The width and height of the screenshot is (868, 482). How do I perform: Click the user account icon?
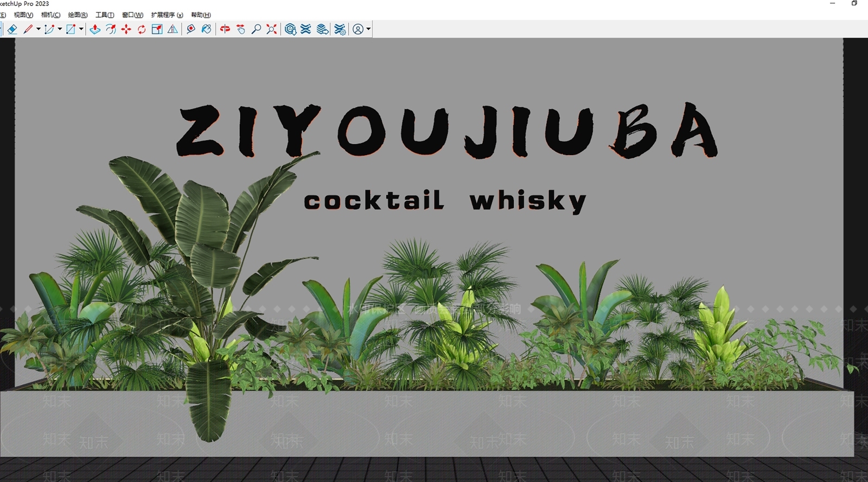(358, 29)
